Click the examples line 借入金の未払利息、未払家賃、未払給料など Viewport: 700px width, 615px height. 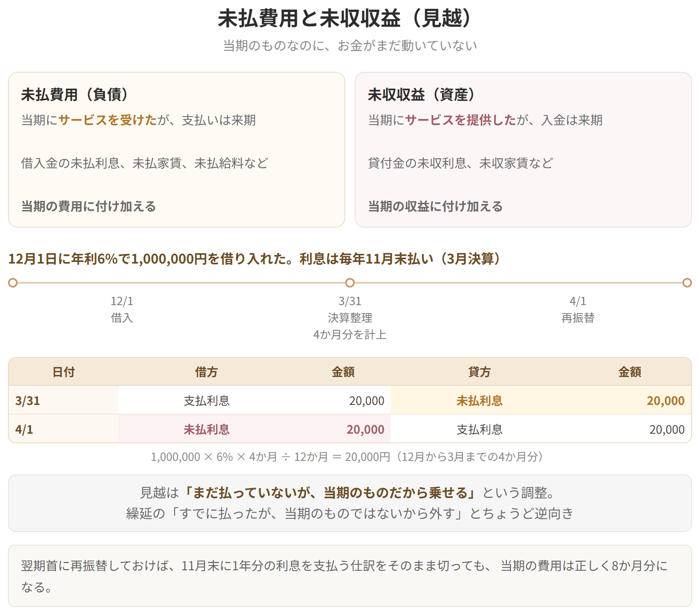pos(145,163)
